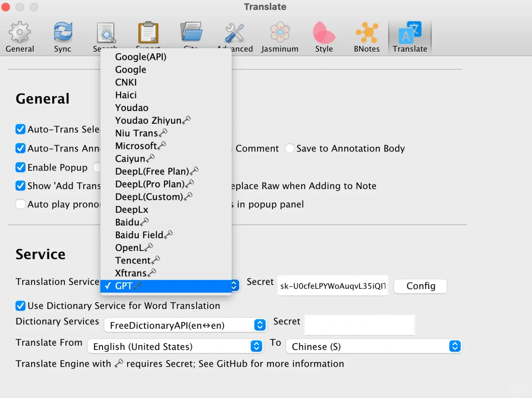Select Caiyun translation service
The image size is (532, 398).
pyautogui.click(x=166, y=158)
